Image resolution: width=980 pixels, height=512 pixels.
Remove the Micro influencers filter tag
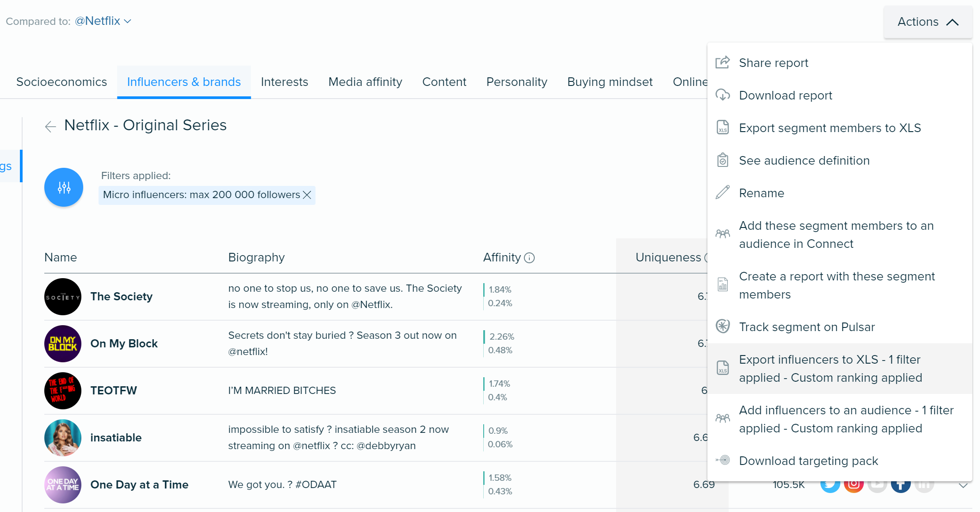(307, 195)
